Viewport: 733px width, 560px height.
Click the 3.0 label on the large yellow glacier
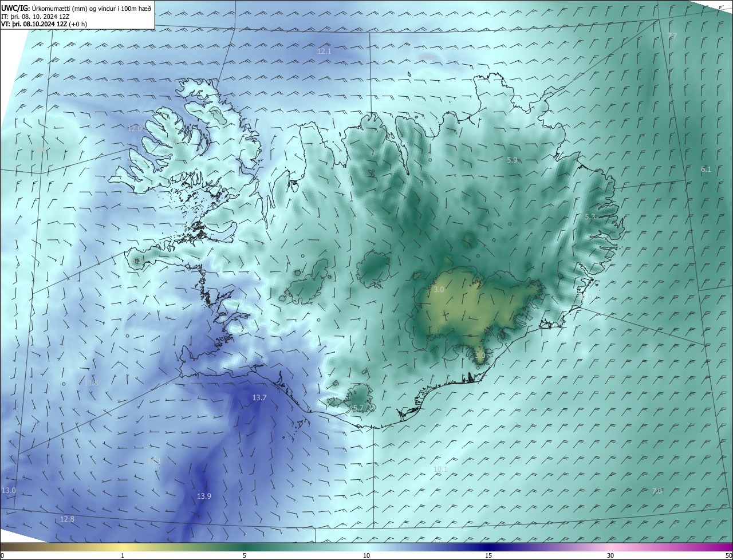pyautogui.click(x=439, y=290)
